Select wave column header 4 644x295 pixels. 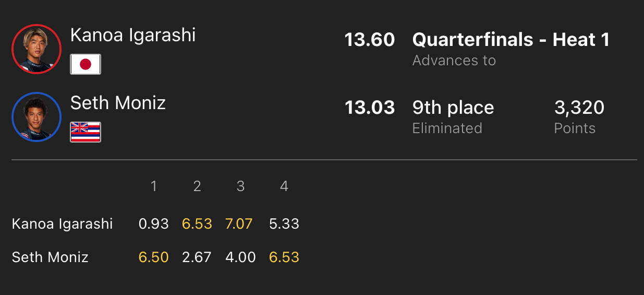pyautogui.click(x=284, y=186)
